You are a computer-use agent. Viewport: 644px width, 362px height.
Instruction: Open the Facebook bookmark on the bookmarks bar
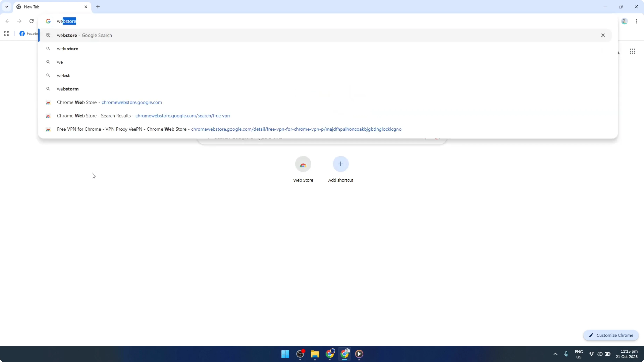28,33
